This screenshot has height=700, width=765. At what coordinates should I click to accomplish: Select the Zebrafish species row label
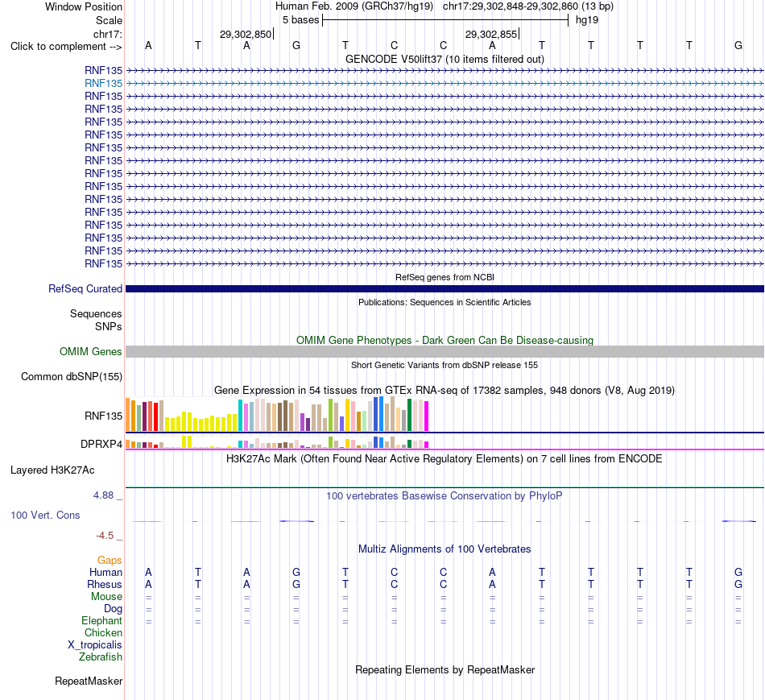coord(101,657)
